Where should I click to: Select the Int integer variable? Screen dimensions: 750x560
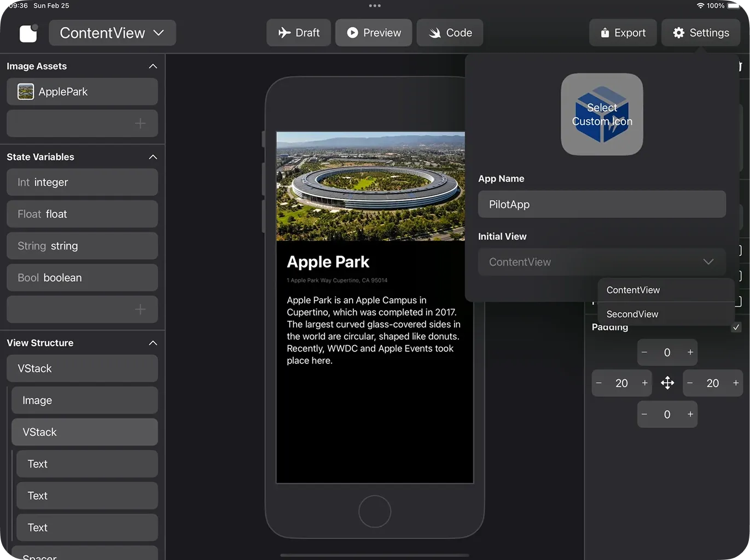point(82,182)
